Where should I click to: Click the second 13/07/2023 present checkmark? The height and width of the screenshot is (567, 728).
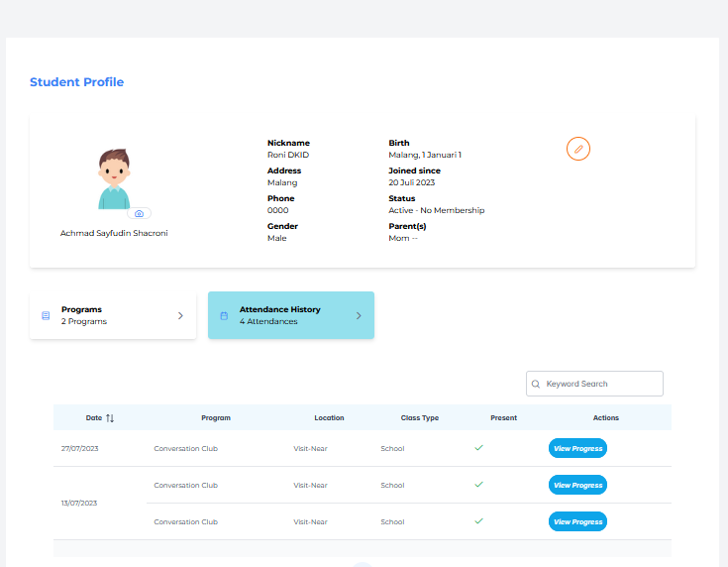[x=478, y=521]
